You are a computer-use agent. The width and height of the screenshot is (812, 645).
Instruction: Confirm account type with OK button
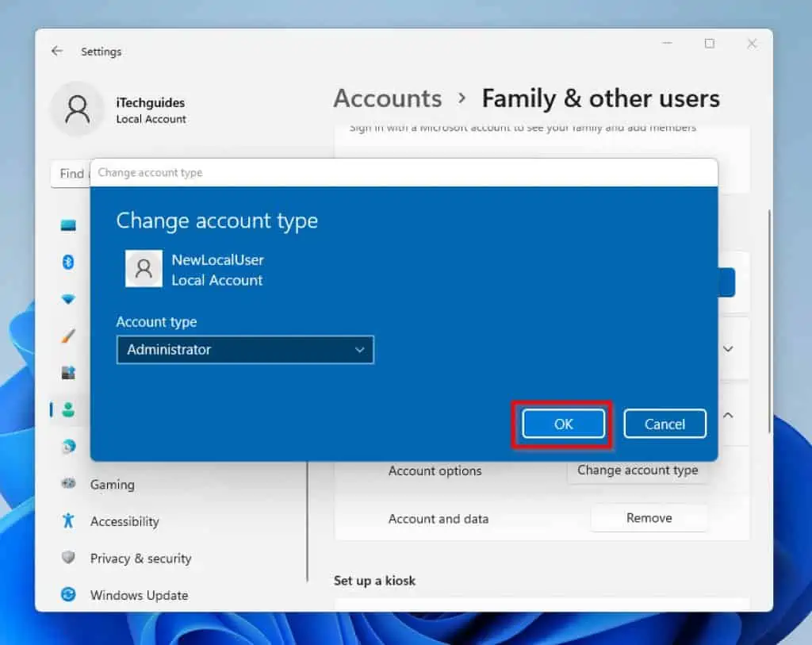(563, 424)
